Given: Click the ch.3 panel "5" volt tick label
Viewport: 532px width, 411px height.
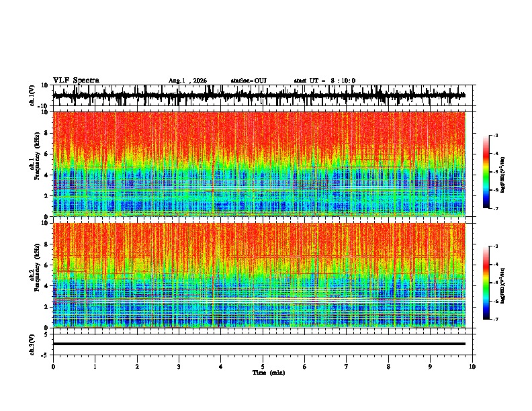Looking at the screenshot, I should point(46,334).
